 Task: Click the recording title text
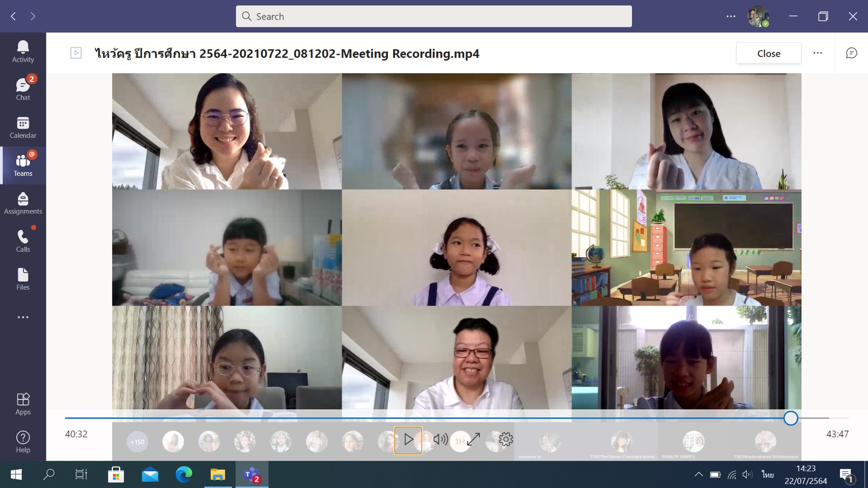point(287,53)
